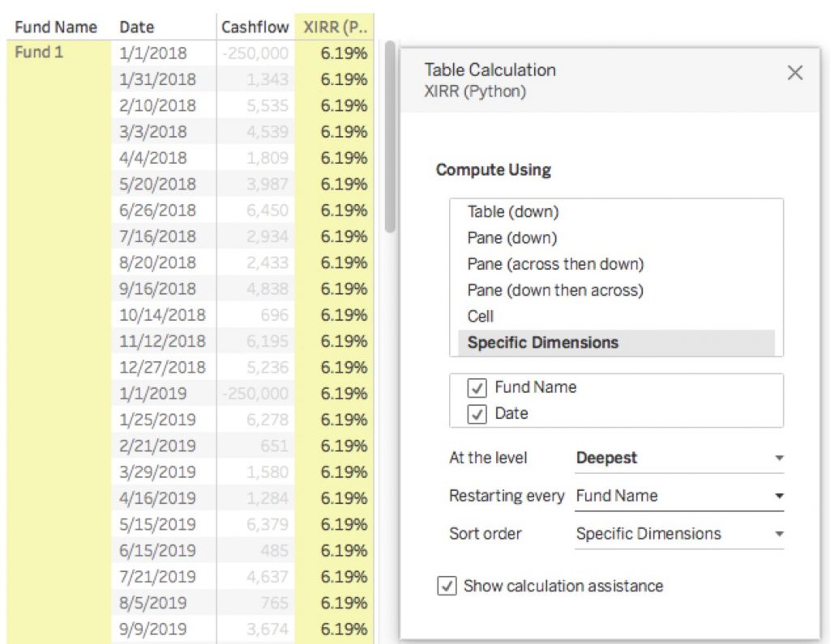Click the Cashflow column header
Image resolution: width=830 pixels, height=644 pixels.
click(255, 27)
